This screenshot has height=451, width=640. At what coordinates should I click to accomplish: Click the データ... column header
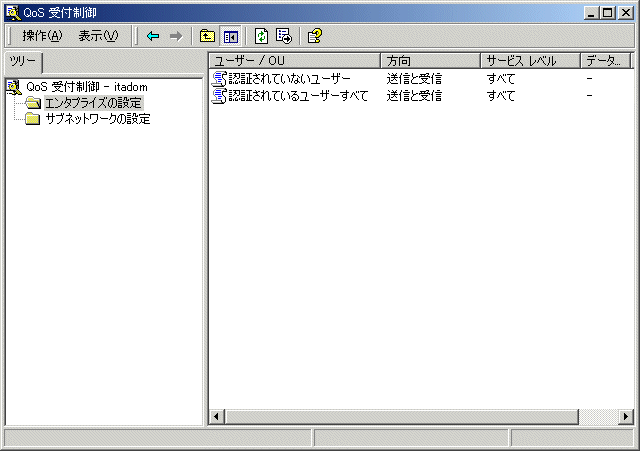click(606, 61)
